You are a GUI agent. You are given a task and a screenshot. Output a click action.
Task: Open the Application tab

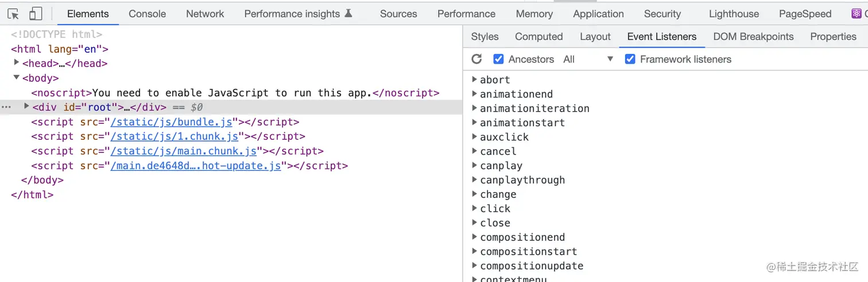point(598,14)
